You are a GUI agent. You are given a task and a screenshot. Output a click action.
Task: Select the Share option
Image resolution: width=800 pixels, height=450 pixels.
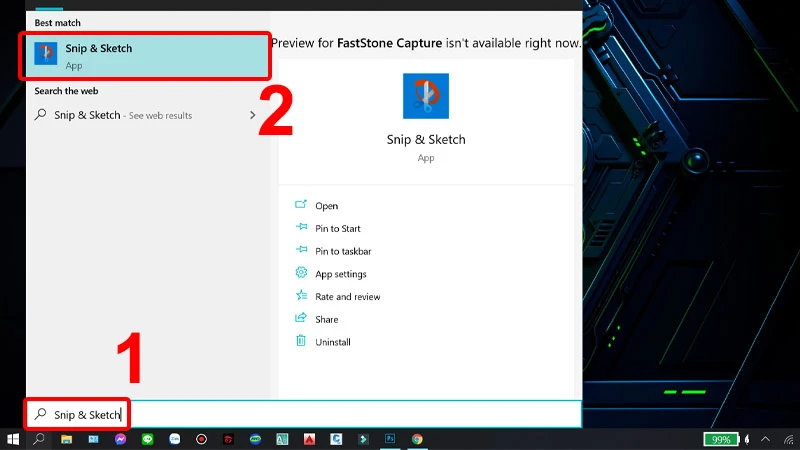click(x=326, y=320)
